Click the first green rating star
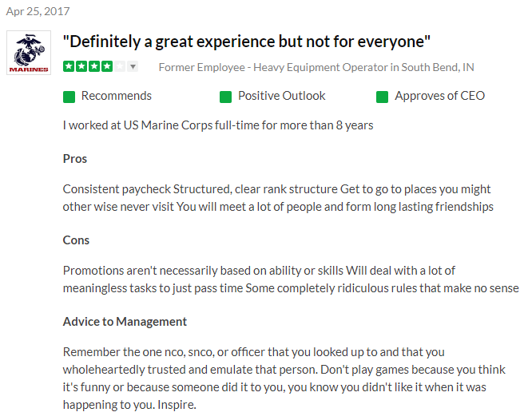This screenshot has height=420, width=528. [69, 66]
